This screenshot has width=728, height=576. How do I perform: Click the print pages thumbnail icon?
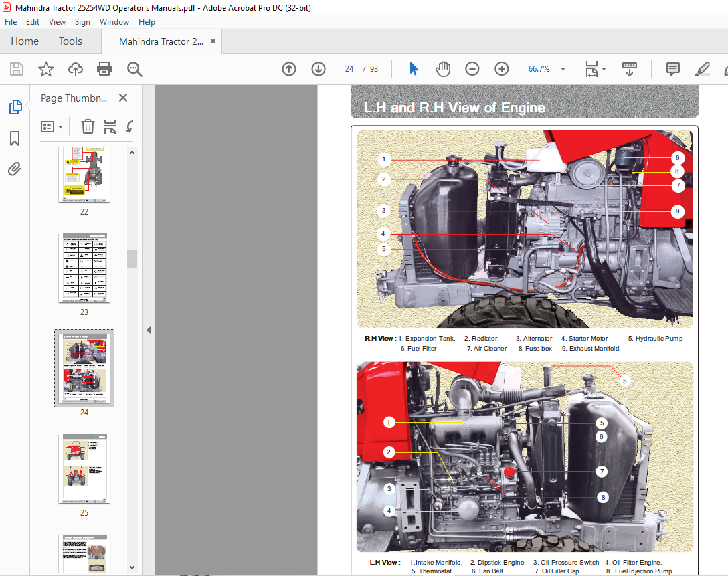(x=110, y=126)
